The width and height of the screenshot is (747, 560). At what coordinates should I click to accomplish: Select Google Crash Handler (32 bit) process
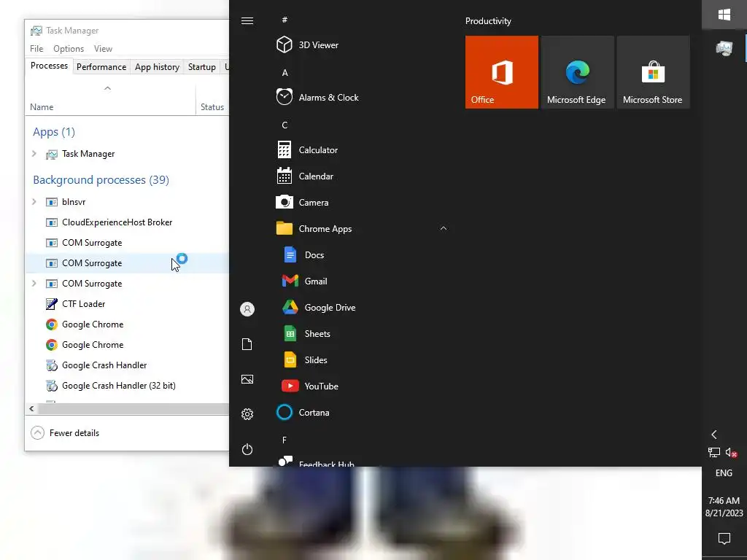point(127,386)
